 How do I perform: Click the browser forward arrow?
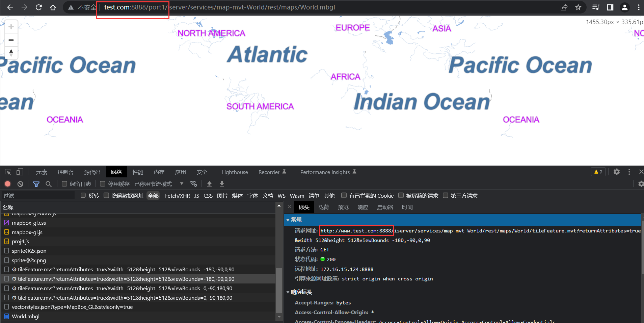pos(24,7)
